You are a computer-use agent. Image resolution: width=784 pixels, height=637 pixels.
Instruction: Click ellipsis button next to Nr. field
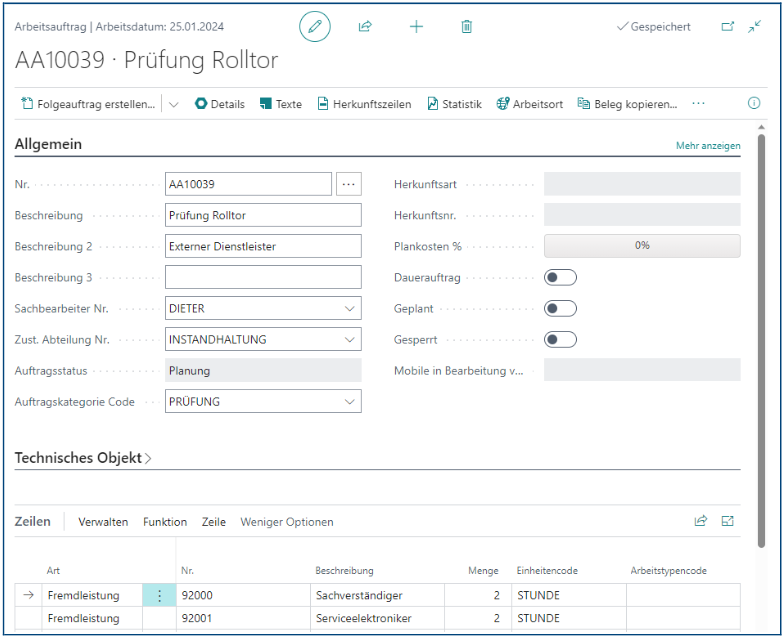coord(348,184)
